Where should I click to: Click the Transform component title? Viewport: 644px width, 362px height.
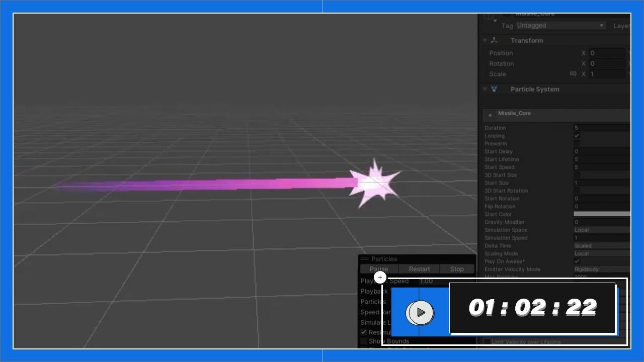[527, 41]
